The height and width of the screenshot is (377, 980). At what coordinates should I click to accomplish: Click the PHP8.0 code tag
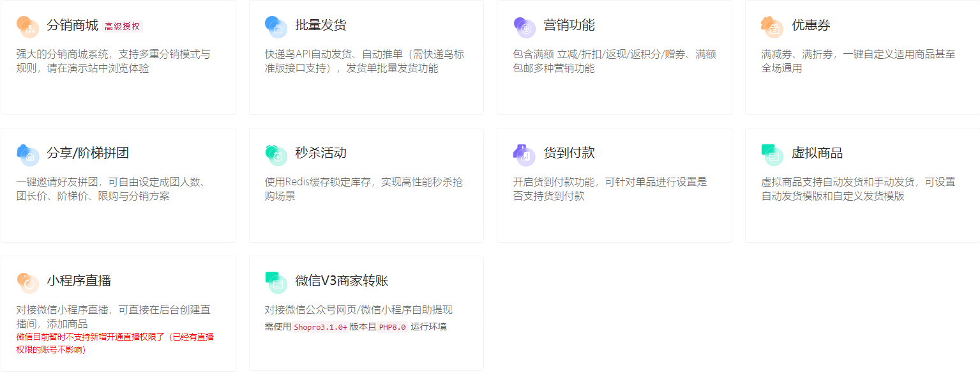point(392,327)
